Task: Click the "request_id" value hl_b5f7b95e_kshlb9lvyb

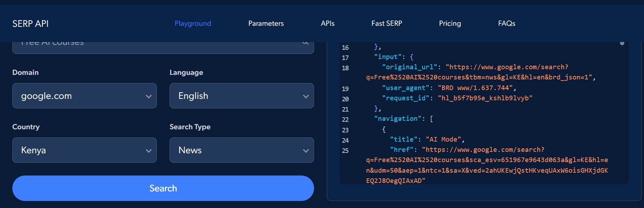Action: [x=485, y=98]
